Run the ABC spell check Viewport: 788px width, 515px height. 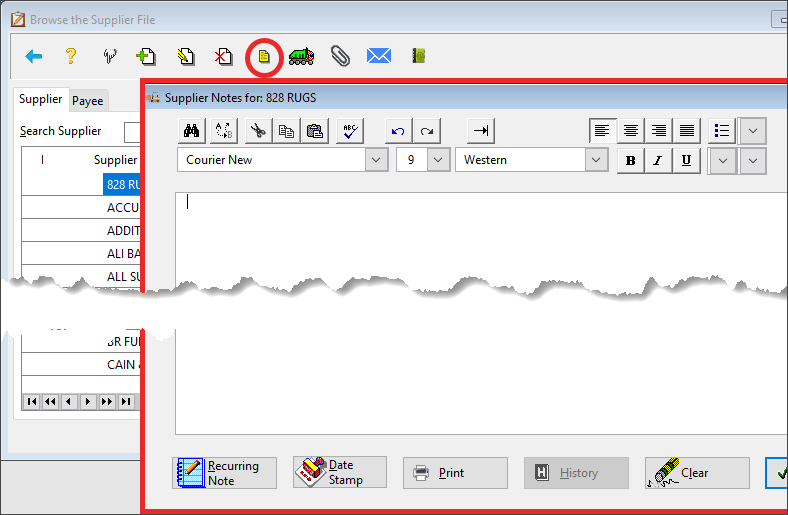[x=350, y=131]
